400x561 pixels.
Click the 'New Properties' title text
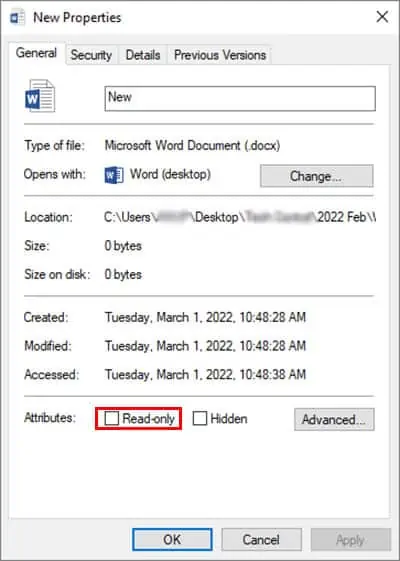pos(77,18)
